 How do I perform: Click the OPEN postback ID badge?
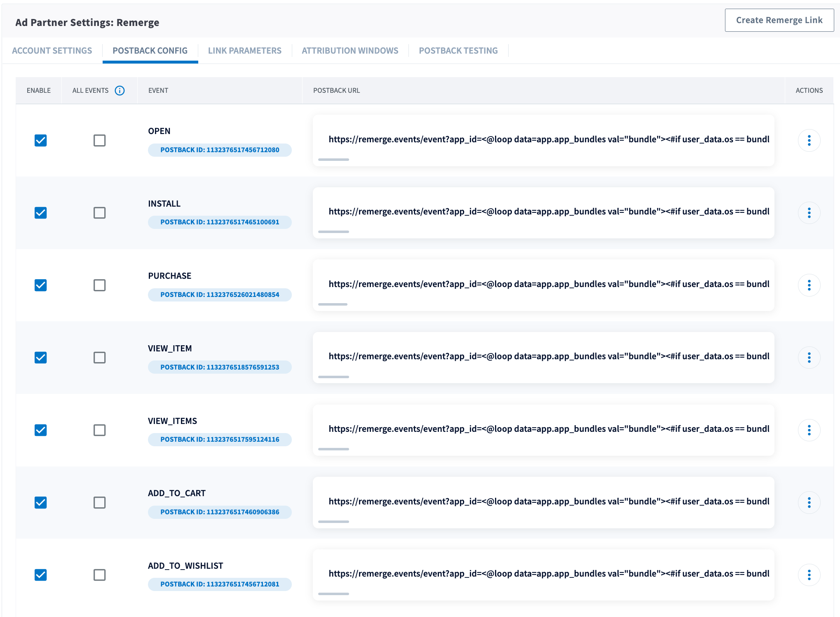[x=220, y=150]
